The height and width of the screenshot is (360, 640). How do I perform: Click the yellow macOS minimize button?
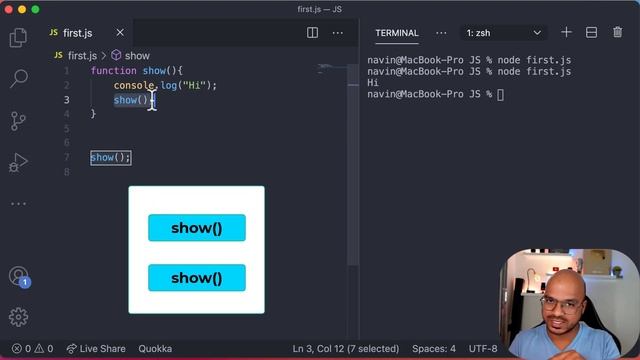point(22,9)
